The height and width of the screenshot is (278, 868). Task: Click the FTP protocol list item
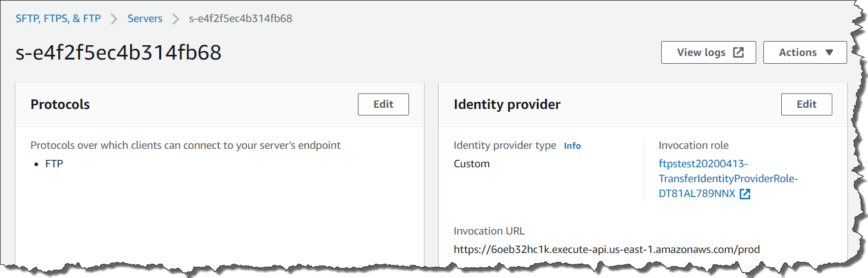[x=54, y=163]
